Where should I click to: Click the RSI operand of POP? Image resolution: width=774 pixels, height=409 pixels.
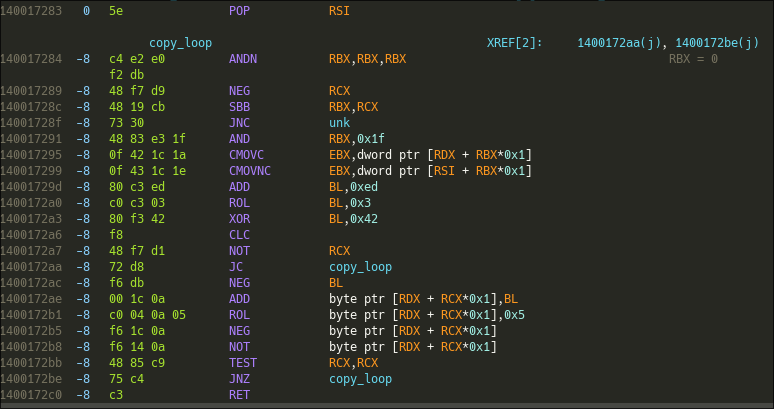tap(339, 10)
